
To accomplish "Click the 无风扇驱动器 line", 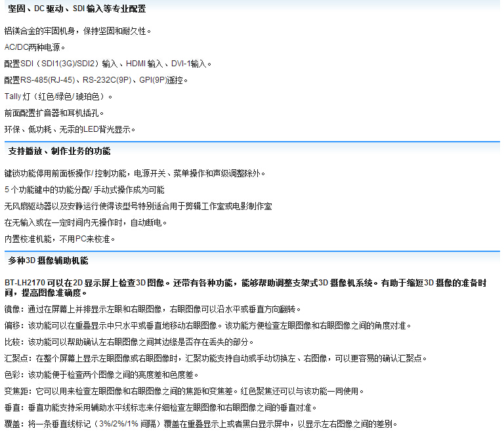I will click(x=138, y=206).
